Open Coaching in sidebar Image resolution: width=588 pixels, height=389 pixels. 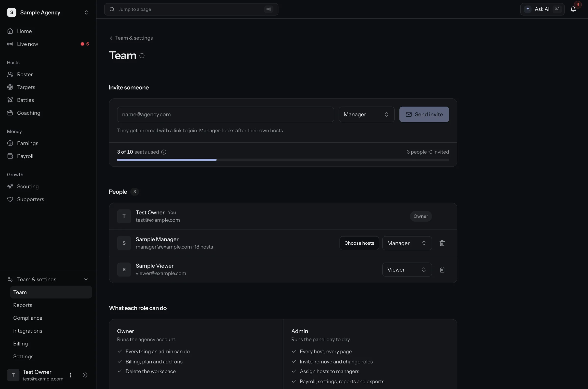click(x=48, y=113)
